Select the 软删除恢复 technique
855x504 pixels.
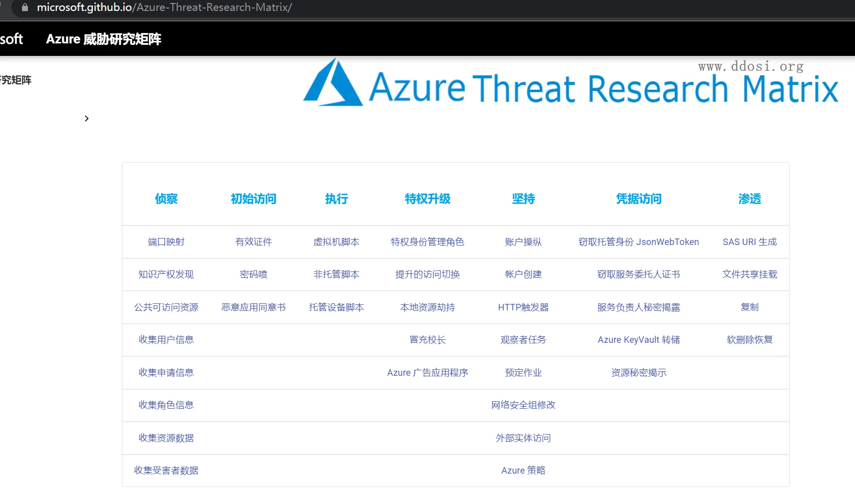[750, 340]
